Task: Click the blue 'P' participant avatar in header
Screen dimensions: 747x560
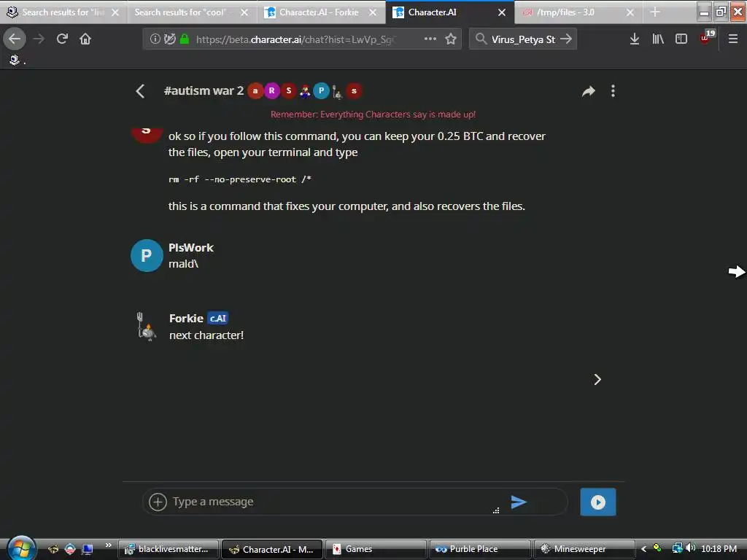Action: pyautogui.click(x=321, y=90)
